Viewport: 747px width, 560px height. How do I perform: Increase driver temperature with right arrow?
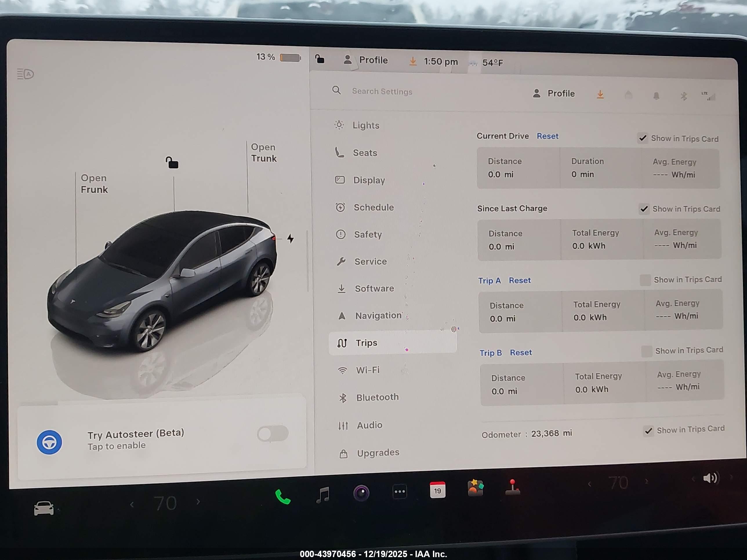point(198,502)
